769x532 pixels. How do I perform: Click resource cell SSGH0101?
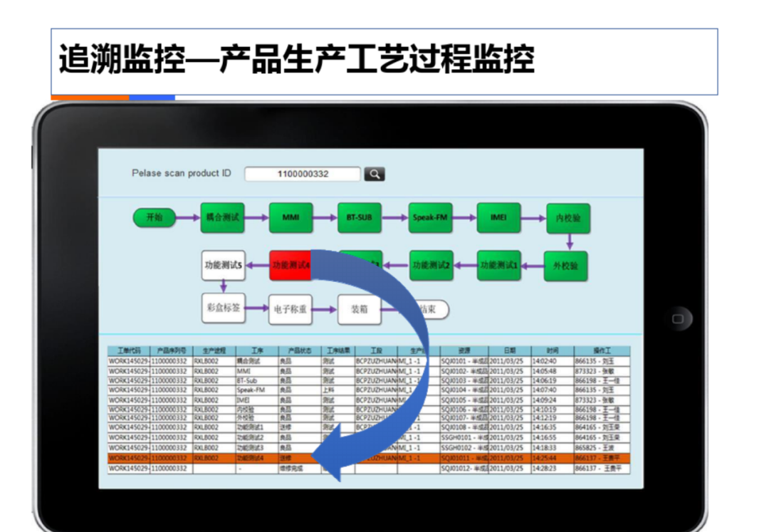464,437
